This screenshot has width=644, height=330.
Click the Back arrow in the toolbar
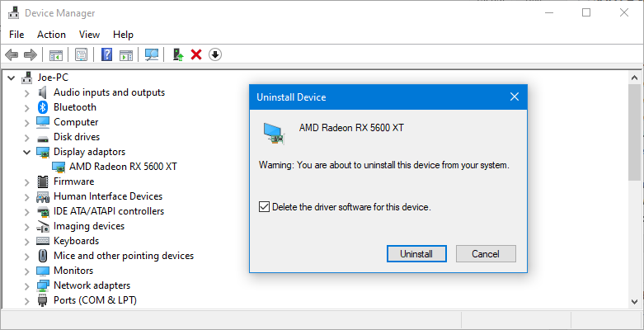click(12, 54)
